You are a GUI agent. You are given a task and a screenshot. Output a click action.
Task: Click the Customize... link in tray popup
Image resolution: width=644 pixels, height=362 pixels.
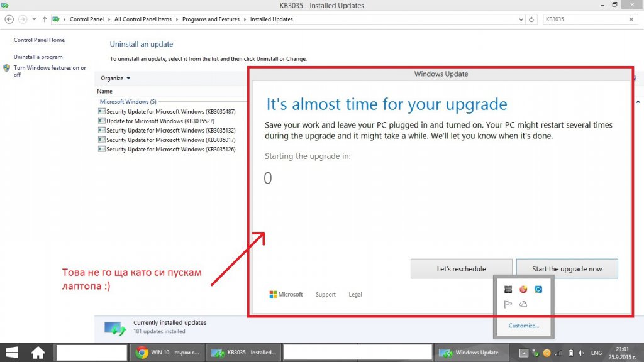coord(524,326)
